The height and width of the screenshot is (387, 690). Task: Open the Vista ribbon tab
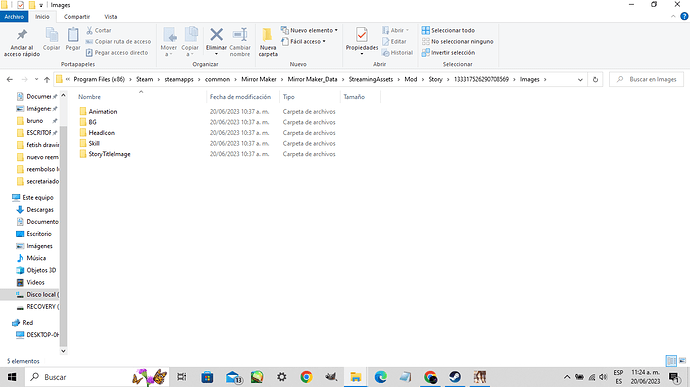110,17
